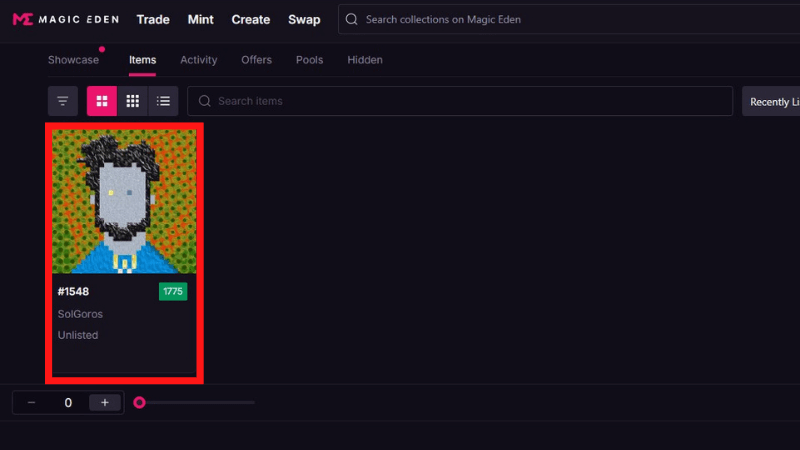This screenshot has width=800, height=450.
Task: Click the magnifier icon in Search items
Action: (x=205, y=101)
